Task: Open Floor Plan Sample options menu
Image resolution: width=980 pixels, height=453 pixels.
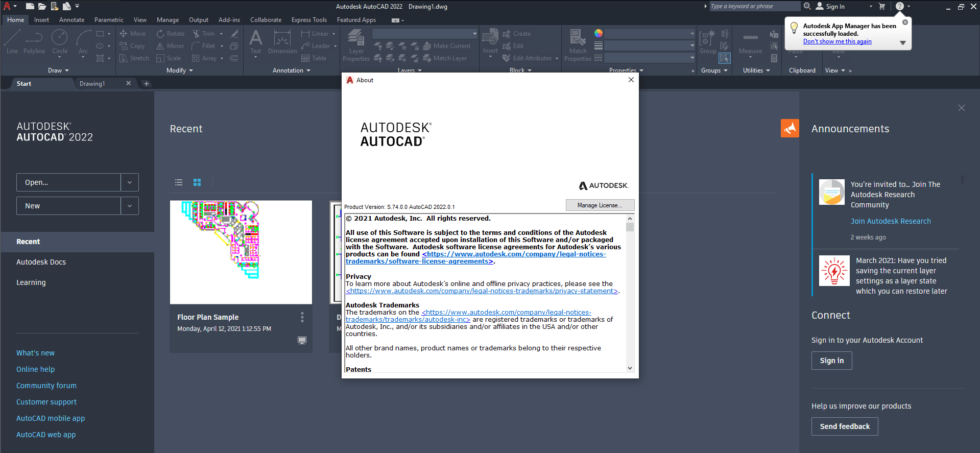Action: [302, 317]
